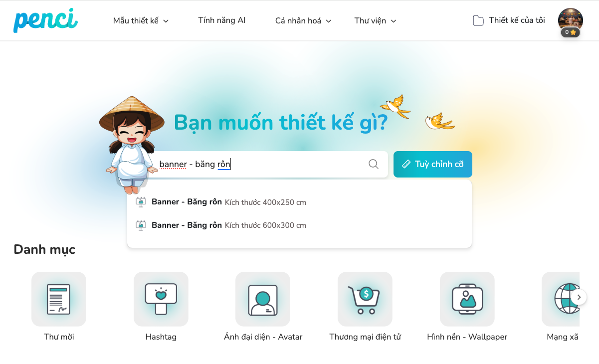Viewport: 599px width, 364px height.
Task: Open the Tính năng AI menu item
Action: coord(222,20)
